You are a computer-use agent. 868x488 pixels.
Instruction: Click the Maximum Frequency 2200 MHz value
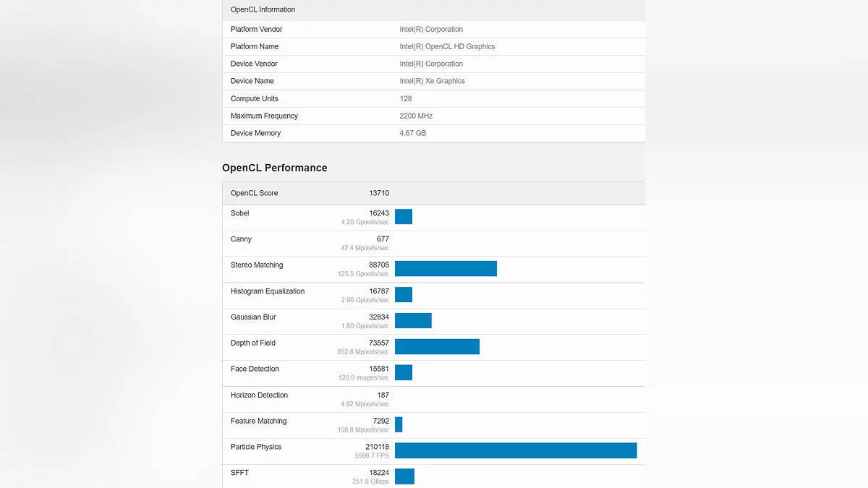click(x=416, y=116)
